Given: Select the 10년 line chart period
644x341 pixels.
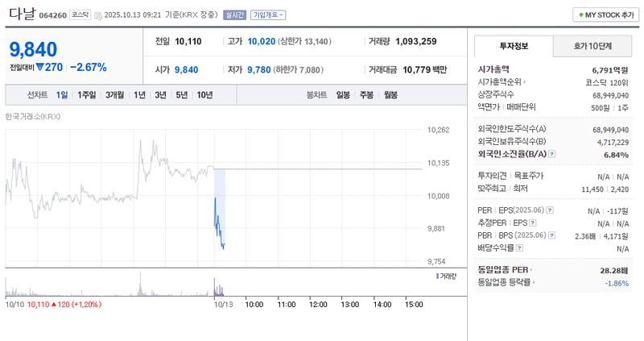Looking at the screenshot, I should pyautogui.click(x=204, y=95).
